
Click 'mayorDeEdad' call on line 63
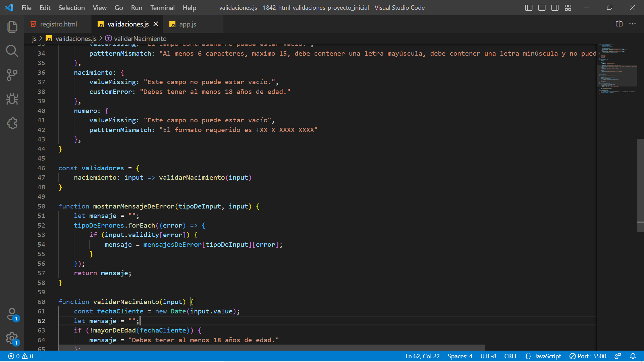(x=114, y=330)
